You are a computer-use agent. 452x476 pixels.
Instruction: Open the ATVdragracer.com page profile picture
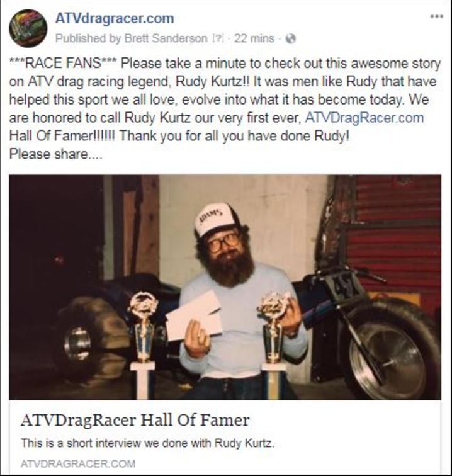click(28, 28)
